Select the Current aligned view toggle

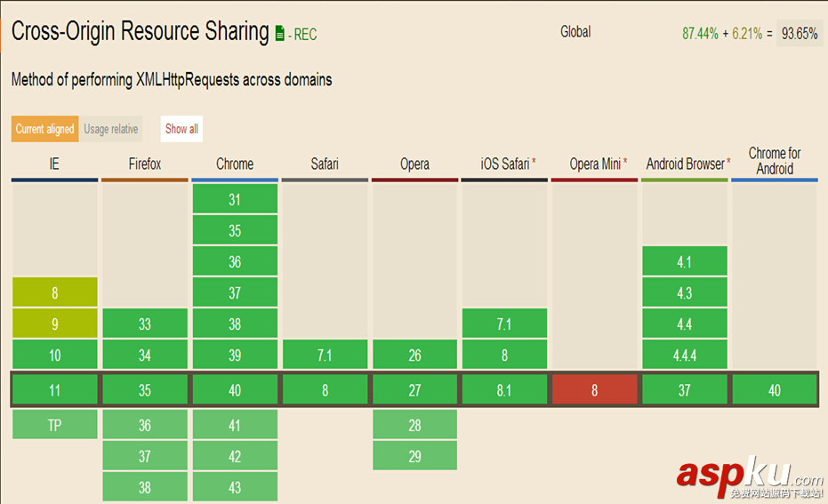pyautogui.click(x=44, y=129)
